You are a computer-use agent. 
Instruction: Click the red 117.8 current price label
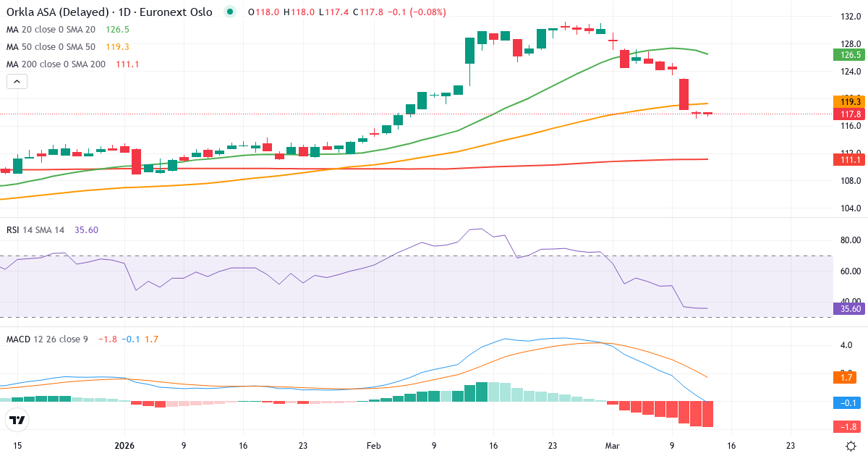click(849, 114)
